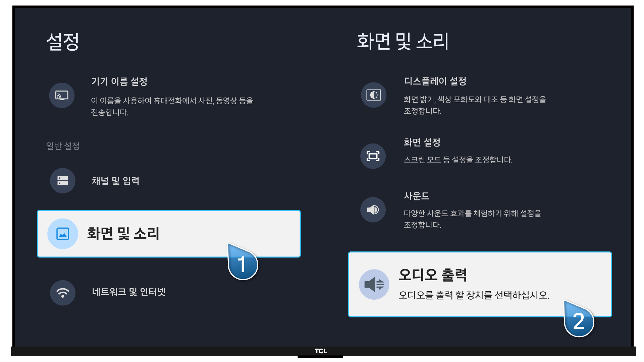Image resolution: width=644 pixels, height=362 pixels.
Task: Click step marker number 1
Action: pos(243,264)
